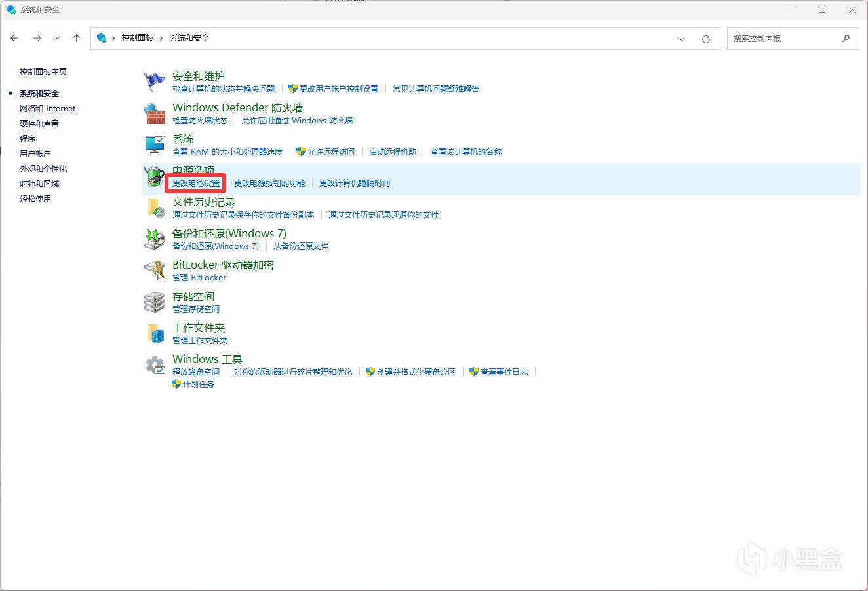Expand the chevron after 控制面板 in breadcrumb
The height and width of the screenshot is (591, 868).
click(x=161, y=38)
